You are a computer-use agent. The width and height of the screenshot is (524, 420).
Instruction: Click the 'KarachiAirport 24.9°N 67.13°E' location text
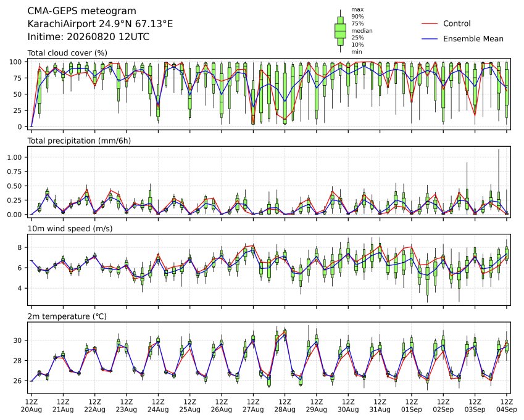[x=100, y=24]
